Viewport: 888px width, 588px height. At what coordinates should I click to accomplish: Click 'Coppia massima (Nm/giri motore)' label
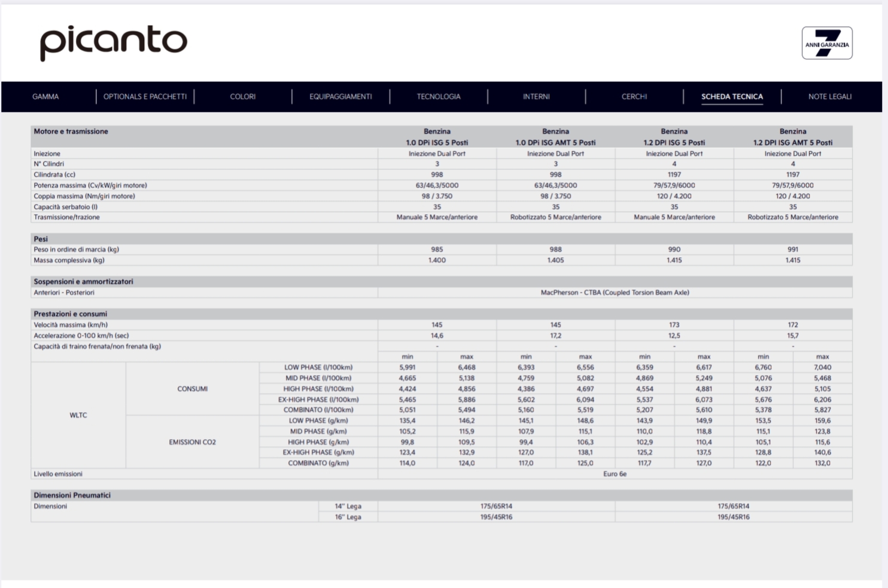click(x=84, y=196)
